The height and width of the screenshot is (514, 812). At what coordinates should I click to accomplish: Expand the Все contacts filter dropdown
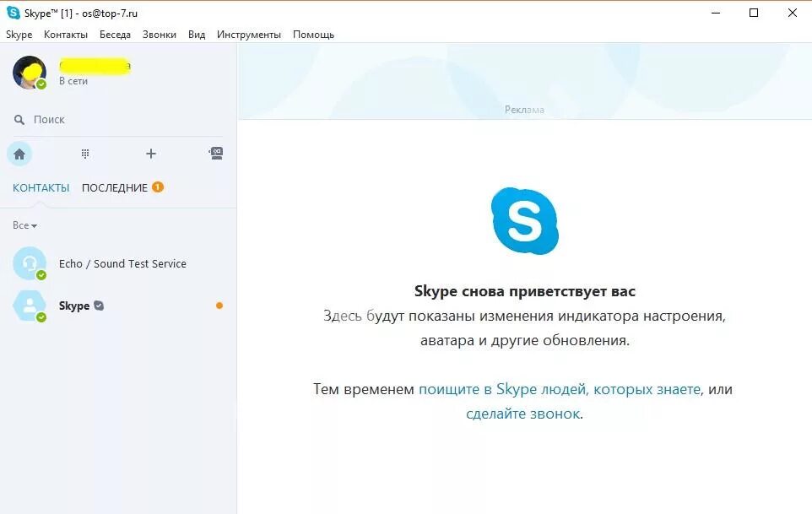[24, 225]
